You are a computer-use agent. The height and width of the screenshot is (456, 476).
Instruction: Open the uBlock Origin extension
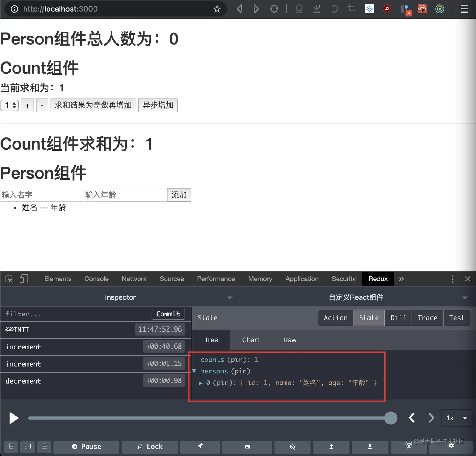click(387, 9)
